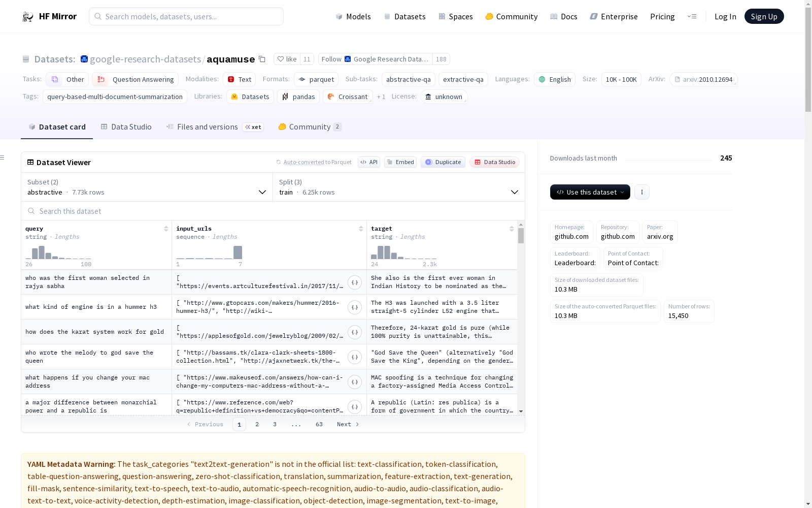This screenshot has height=508, width=812.
Task: Expand the Use this dataset dropdown
Action: pos(590,192)
